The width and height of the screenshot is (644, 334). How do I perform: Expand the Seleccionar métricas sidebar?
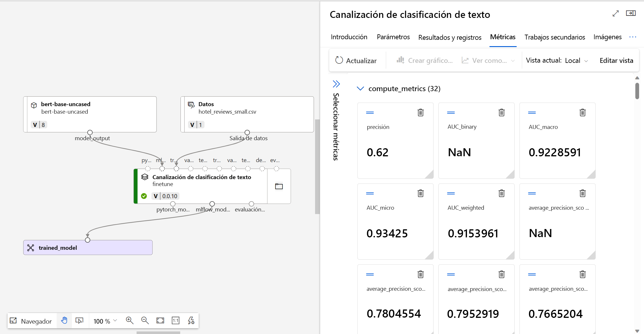336,84
